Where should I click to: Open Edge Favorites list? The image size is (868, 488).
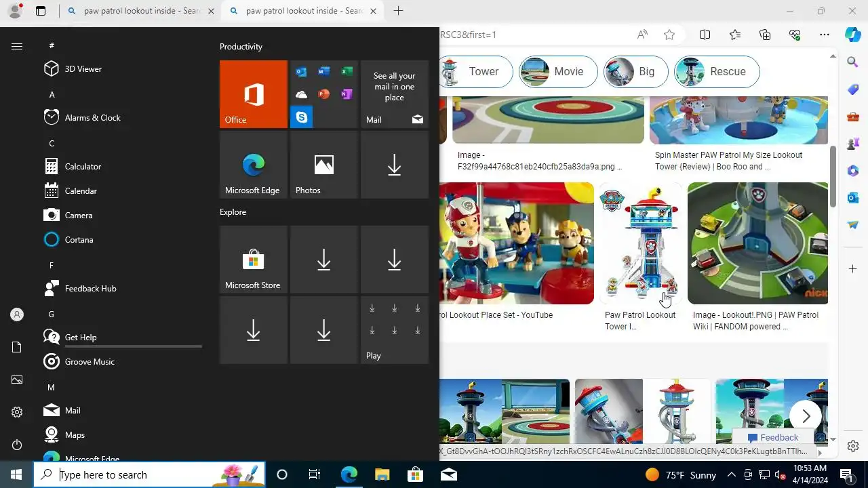click(x=735, y=35)
